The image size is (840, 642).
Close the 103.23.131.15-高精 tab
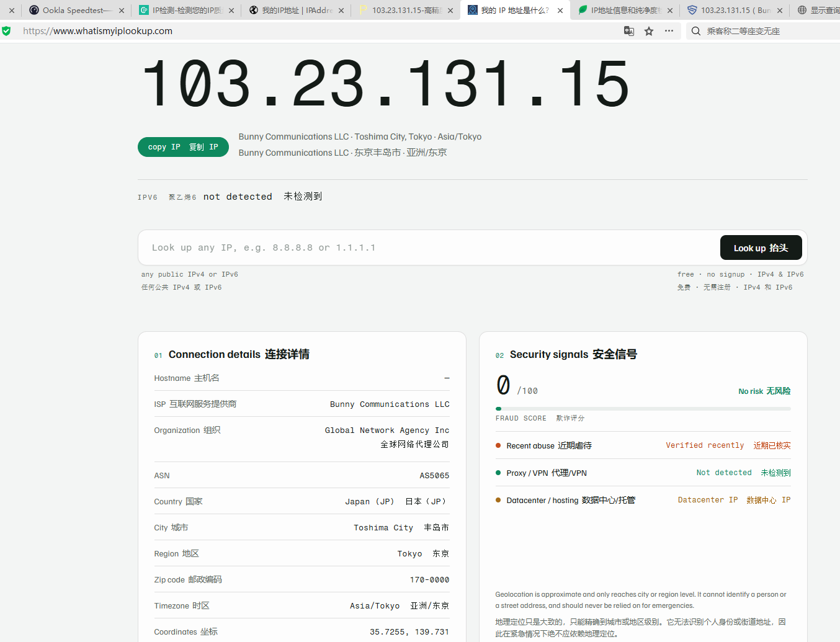coord(450,11)
